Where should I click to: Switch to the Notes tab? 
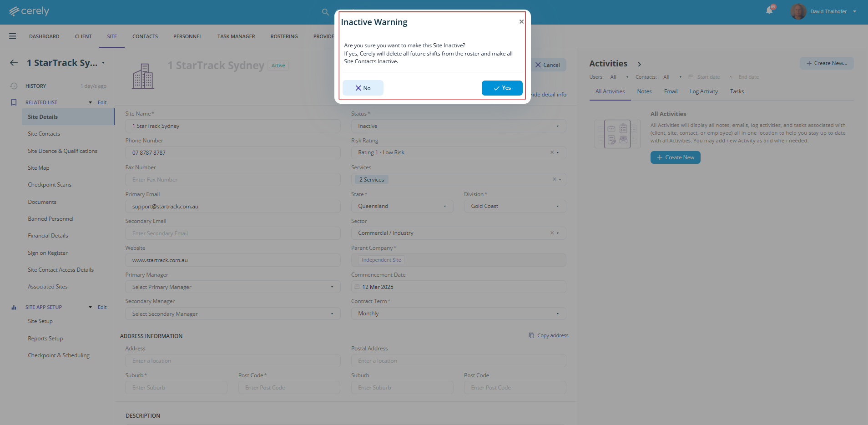644,91
